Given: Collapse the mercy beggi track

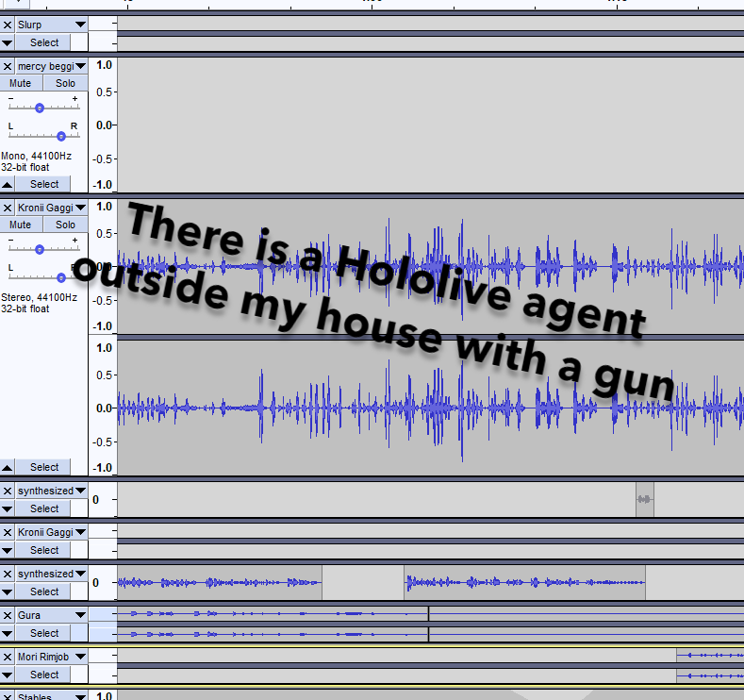Looking at the screenshot, I should (x=8, y=184).
